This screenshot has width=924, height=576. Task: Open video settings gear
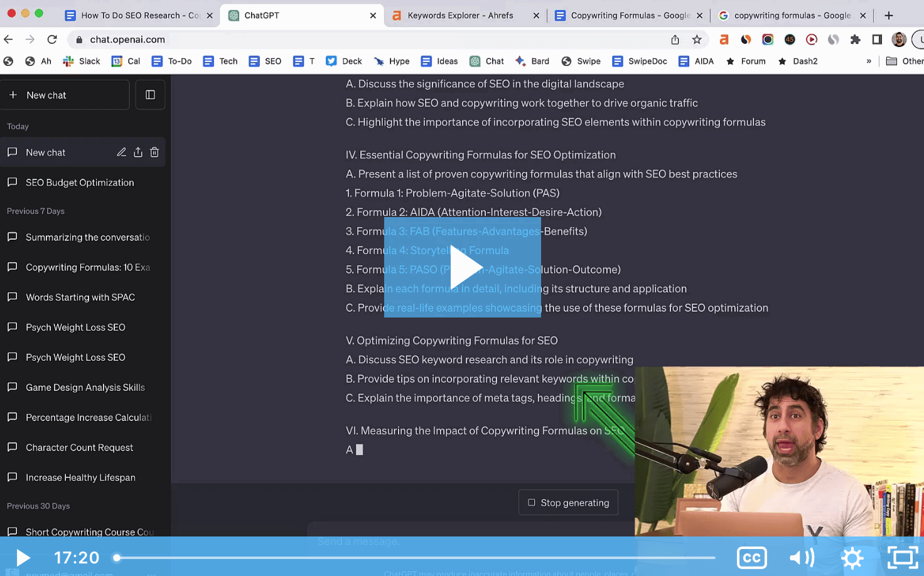tap(852, 558)
